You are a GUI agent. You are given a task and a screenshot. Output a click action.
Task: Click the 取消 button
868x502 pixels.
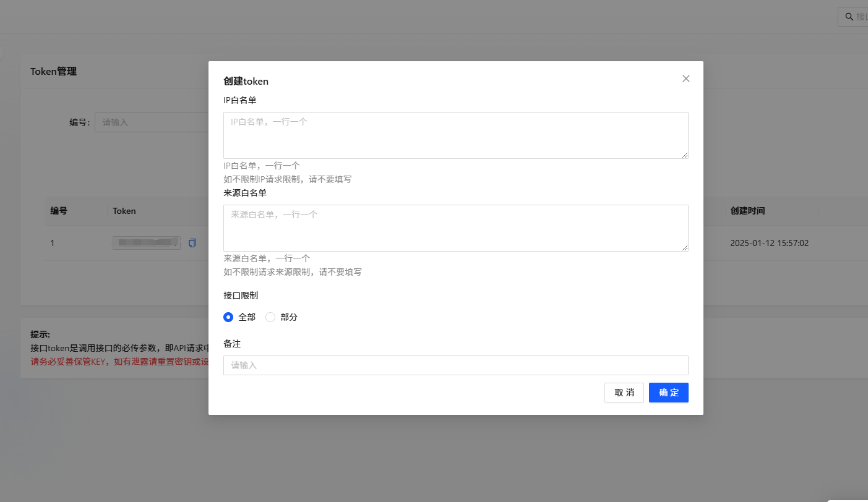624,393
